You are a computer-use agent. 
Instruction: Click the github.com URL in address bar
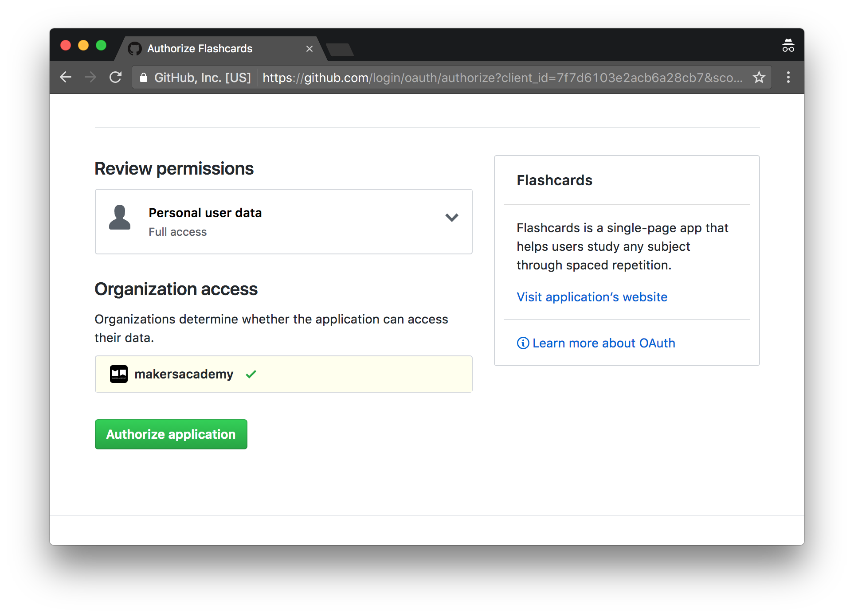coord(502,78)
